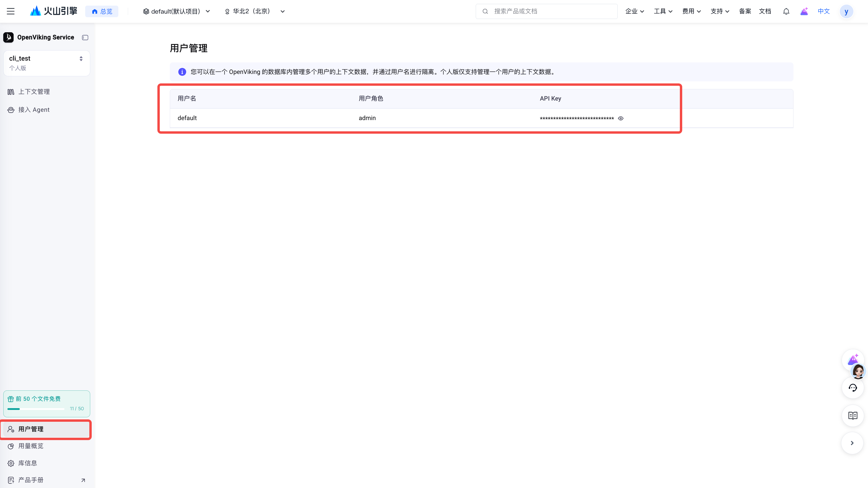Click the 库信息 gear icon
Viewport: 868px width, 488px height.
tap(11, 463)
